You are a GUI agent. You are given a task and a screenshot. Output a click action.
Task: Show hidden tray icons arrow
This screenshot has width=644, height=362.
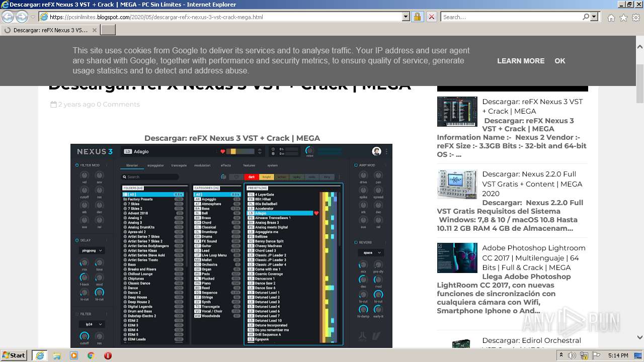561,355
